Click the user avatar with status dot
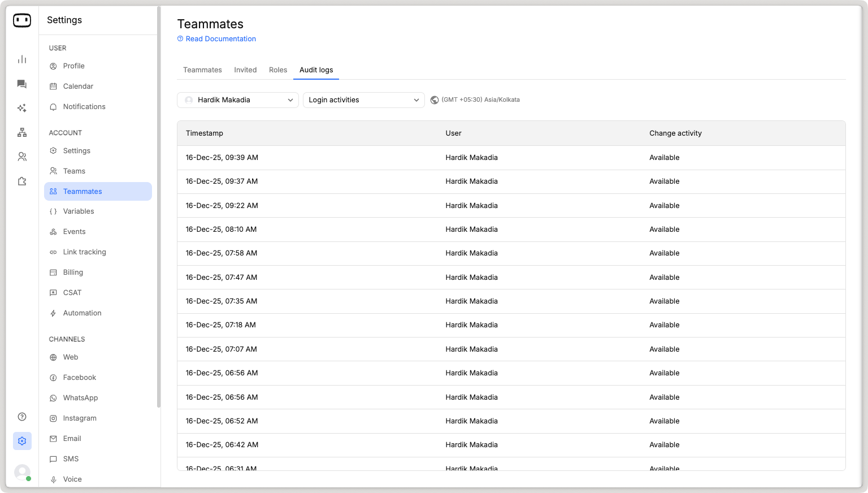Viewport: 868px width, 493px height. tap(22, 472)
